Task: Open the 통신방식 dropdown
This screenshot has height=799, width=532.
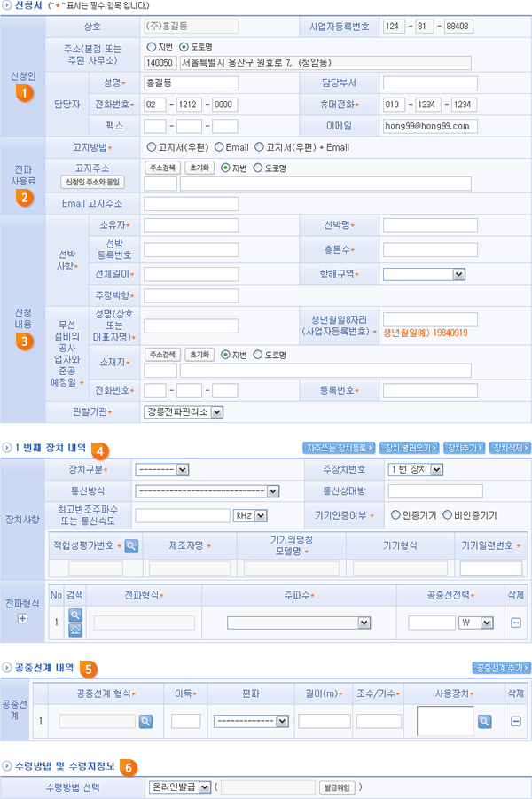Action: coord(207,492)
